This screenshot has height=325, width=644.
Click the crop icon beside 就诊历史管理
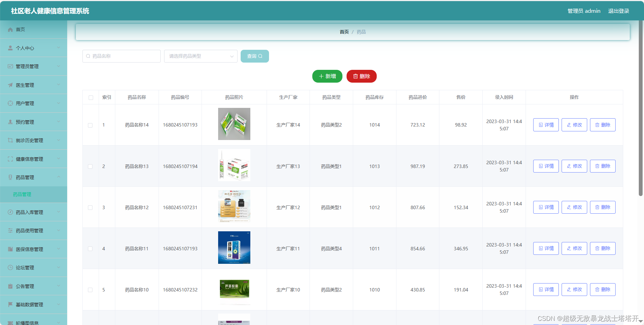[10, 140]
